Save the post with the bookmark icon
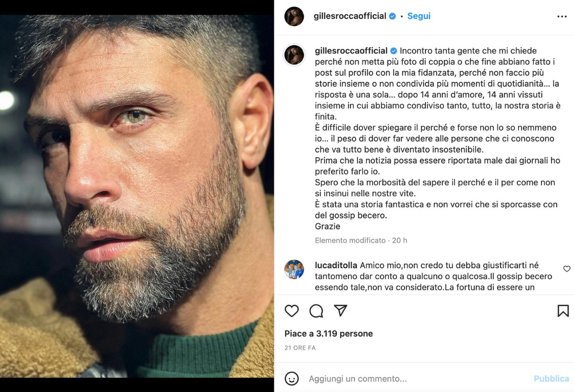The image size is (574, 392). pyautogui.click(x=563, y=311)
